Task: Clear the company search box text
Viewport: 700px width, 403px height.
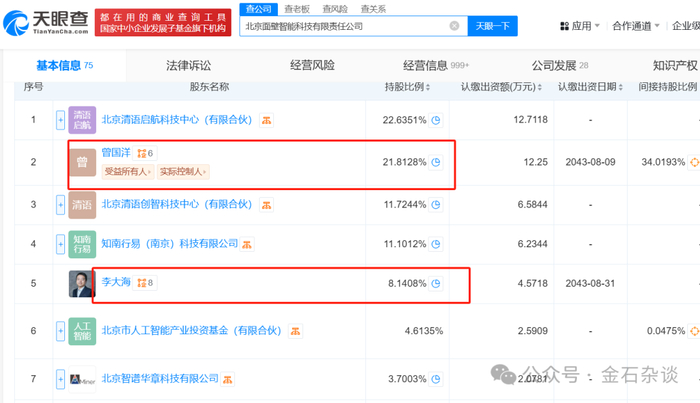Action: tap(454, 26)
